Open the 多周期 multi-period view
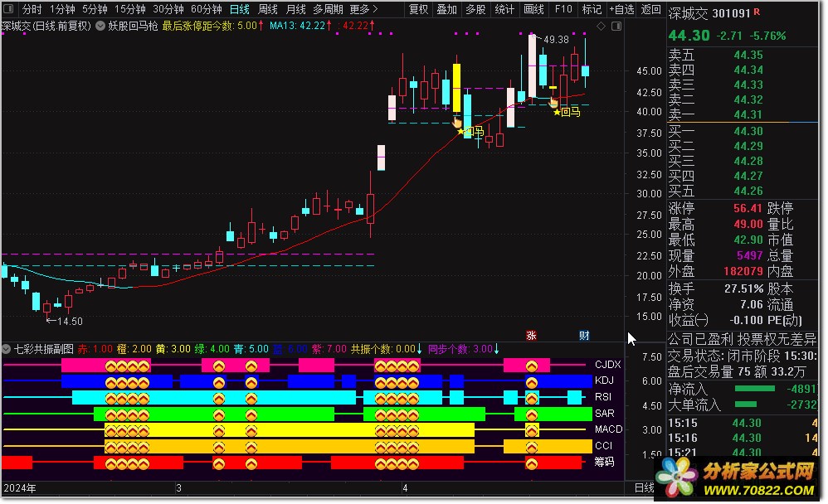Screen dimensions: 828x504 pos(328,9)
